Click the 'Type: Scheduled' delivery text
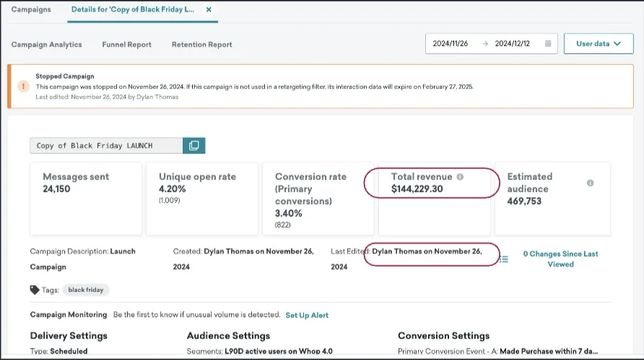The image size is (644, 360). click(x=58, y=351)
